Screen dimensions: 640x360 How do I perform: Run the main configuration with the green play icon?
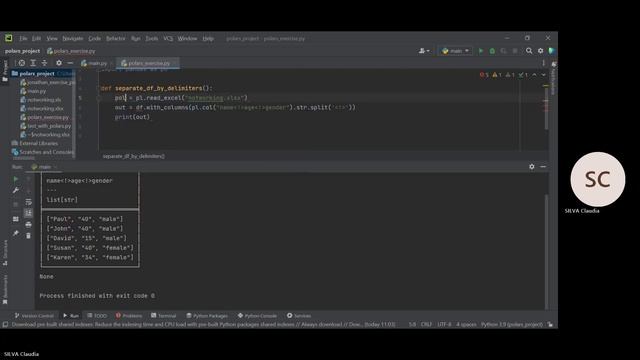(x=481, y=51)
